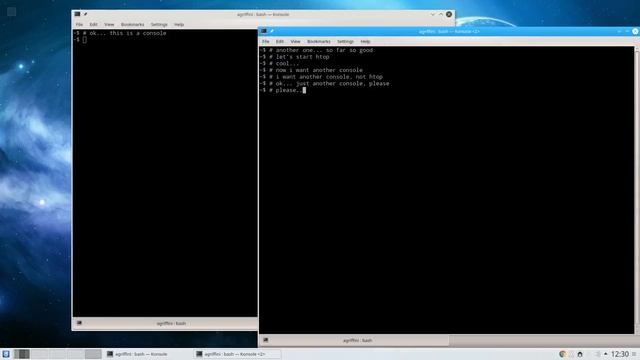640x360 pixels.
Task: Open View menu in front Konsole <2> window
Action: point(296,42)
